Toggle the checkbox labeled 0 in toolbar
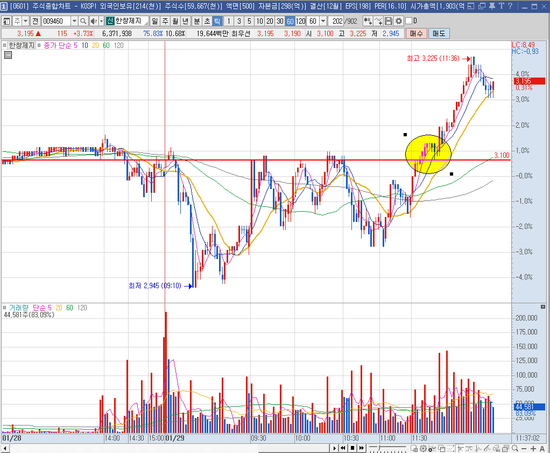The width and height of the screenshot is (550, 453). 409,21
